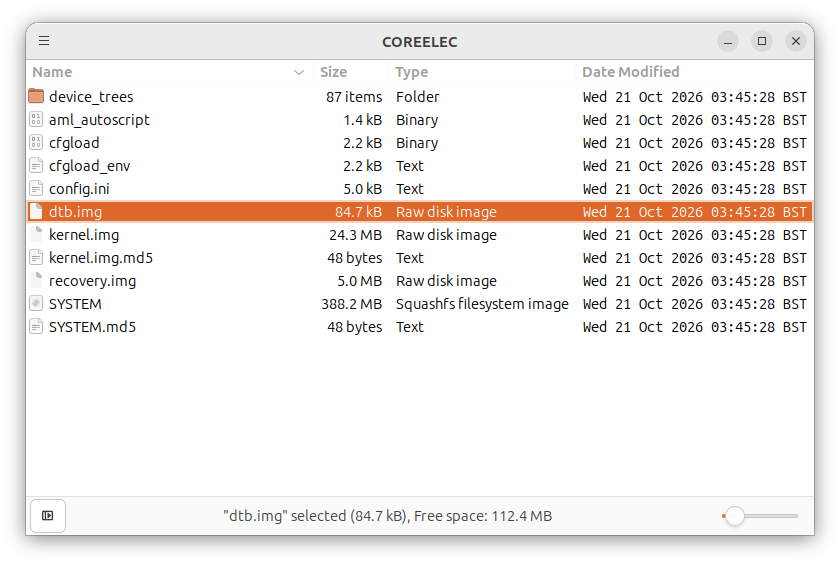The image size is (839, 561).
Task: Click the dtb.img file icon
Action: (x=36, y=211)
